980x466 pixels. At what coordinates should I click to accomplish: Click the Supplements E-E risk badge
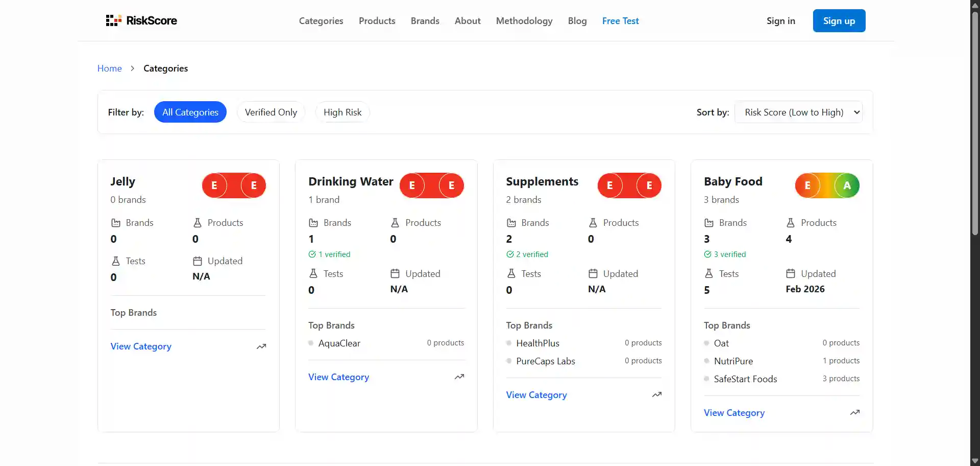tap(630, 185)
